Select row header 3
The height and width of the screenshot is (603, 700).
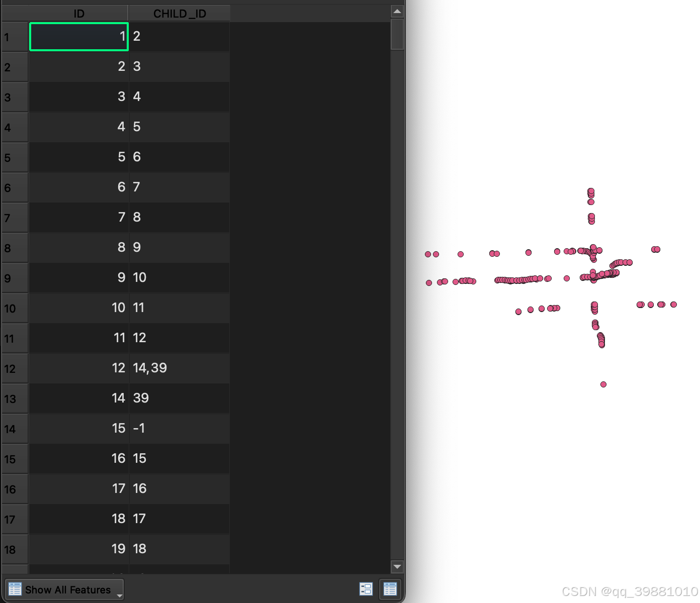pyautogui.click(x=15, y=97)
